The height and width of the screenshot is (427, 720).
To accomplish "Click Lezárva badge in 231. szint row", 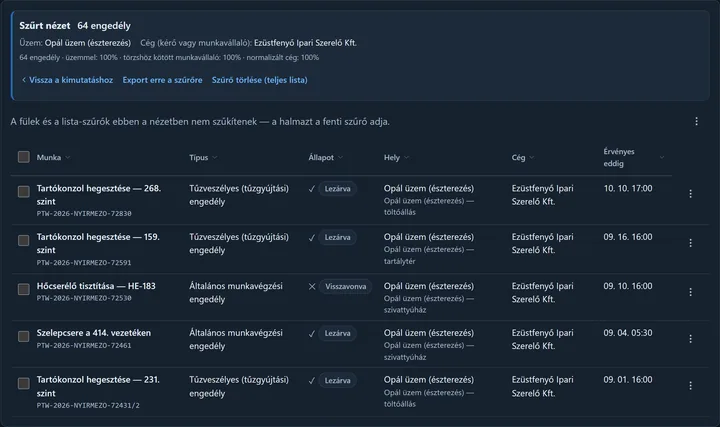I will pyautogui.click(x=338, y=381).
